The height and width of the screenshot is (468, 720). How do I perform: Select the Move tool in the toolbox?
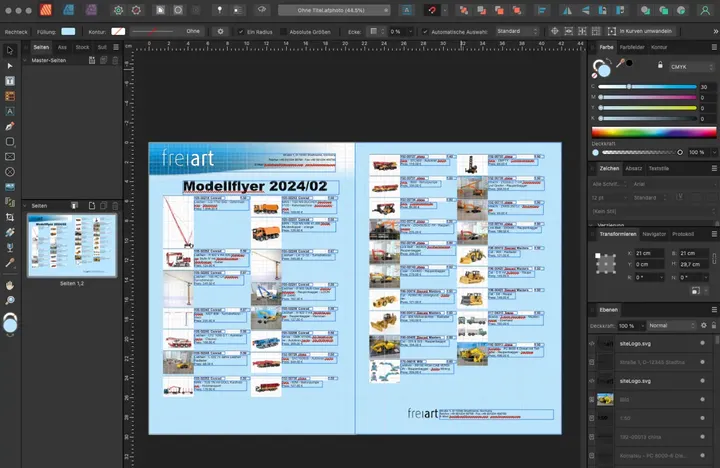point(10,49)
